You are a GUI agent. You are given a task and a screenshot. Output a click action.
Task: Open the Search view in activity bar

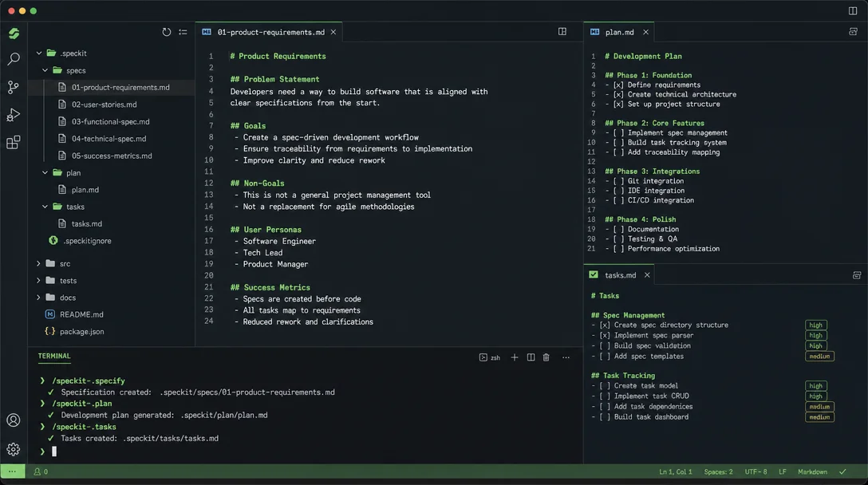(x=14, y=59)
